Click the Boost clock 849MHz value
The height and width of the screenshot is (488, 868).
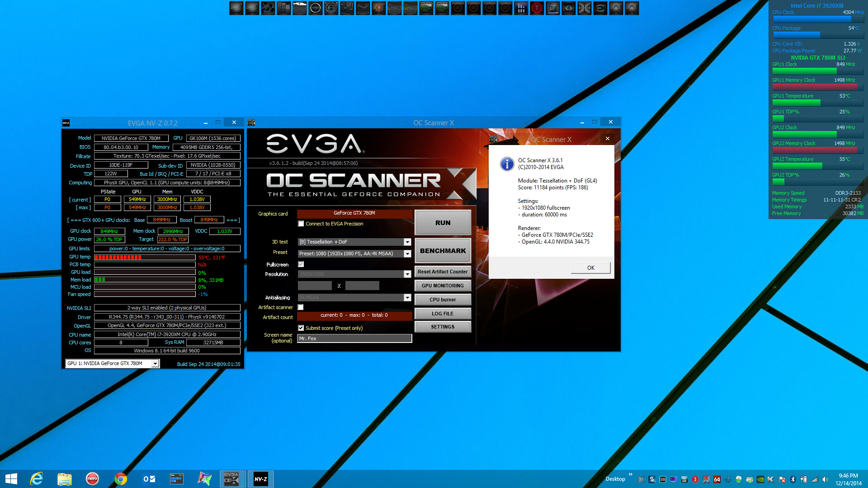pos(209,220)
